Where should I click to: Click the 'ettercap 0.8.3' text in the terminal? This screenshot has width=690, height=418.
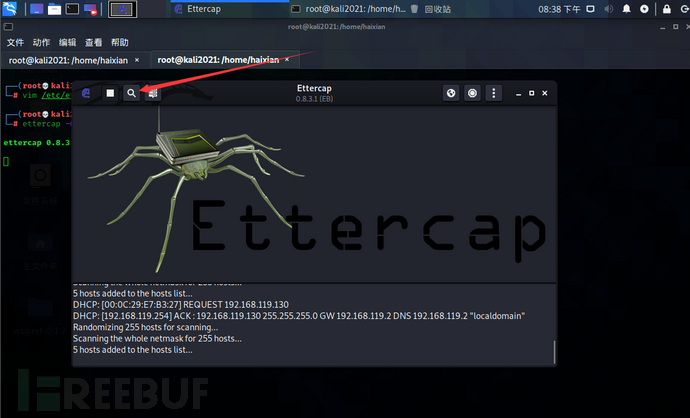(x=37, y=143)
